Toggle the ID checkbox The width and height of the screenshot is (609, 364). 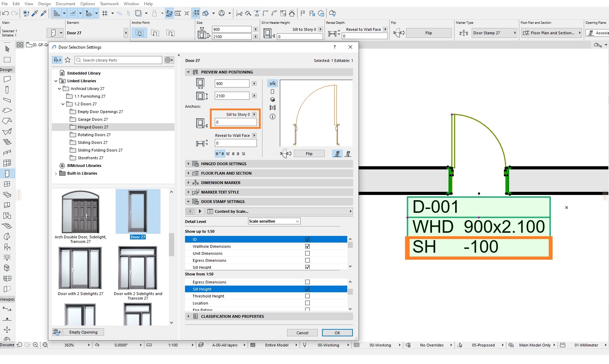coord(307,239)
